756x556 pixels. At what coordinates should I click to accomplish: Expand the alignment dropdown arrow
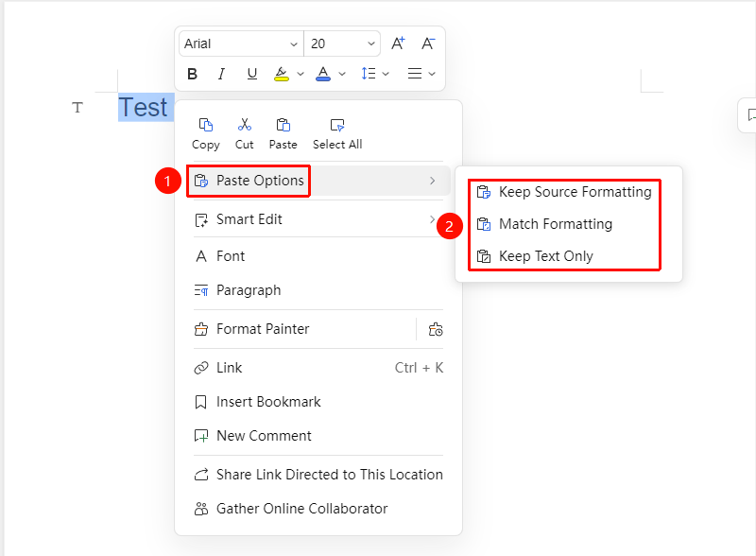[432, 74]
